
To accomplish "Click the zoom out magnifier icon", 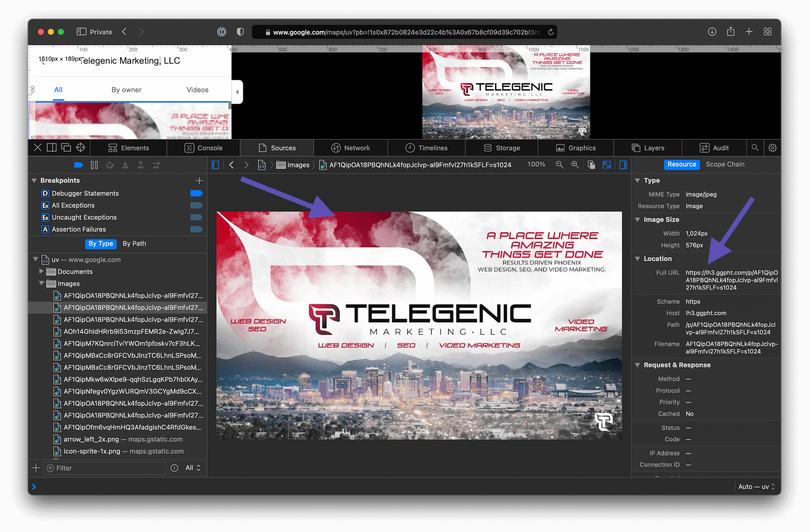I will 560,165.
